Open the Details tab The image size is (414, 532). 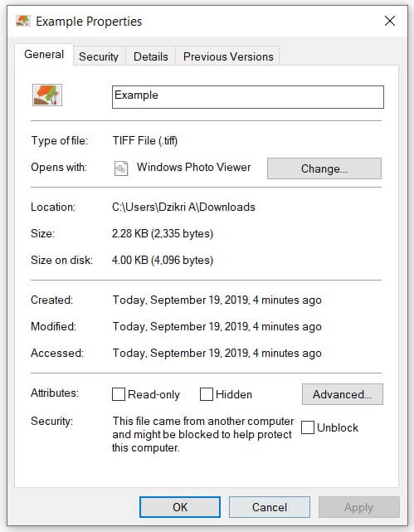point(150,56)
